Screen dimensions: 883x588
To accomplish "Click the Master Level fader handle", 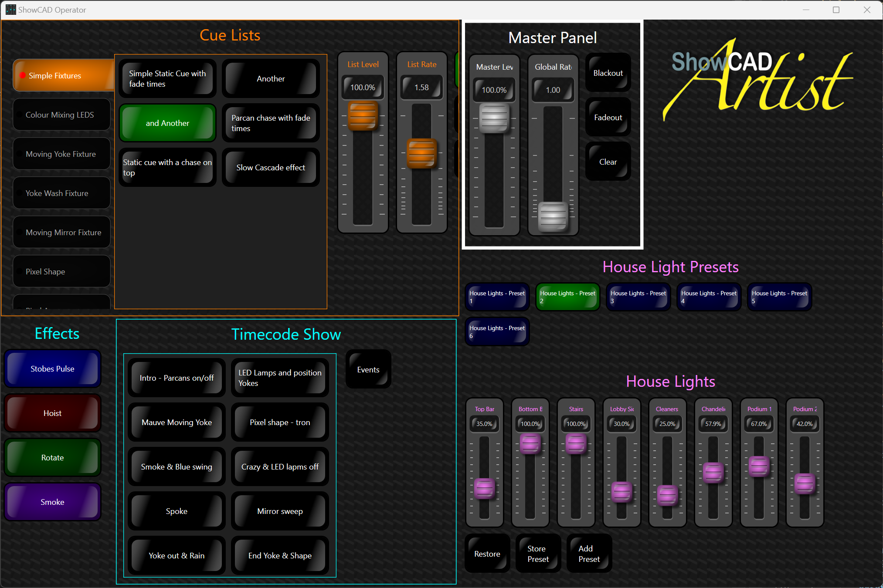I will point(494,118).
